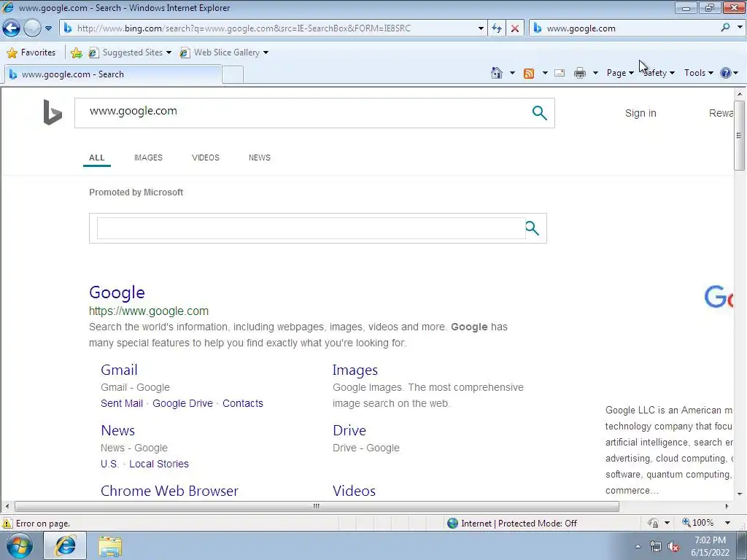Open the Chrome Web Browser link
The width and height of the screenshot is (747, 560).
169,491
